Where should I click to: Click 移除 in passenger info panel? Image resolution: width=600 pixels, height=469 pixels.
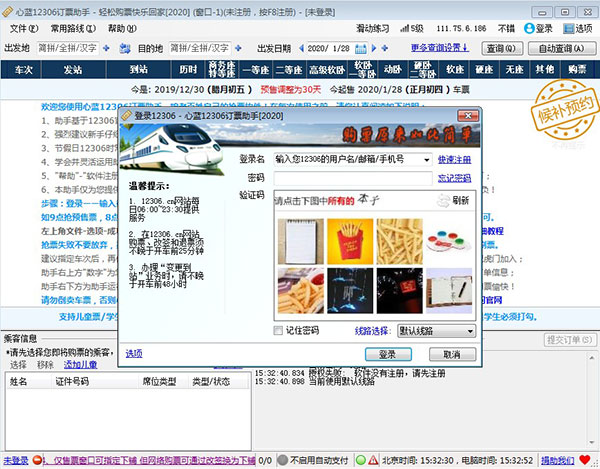click(x=45, y=365)
